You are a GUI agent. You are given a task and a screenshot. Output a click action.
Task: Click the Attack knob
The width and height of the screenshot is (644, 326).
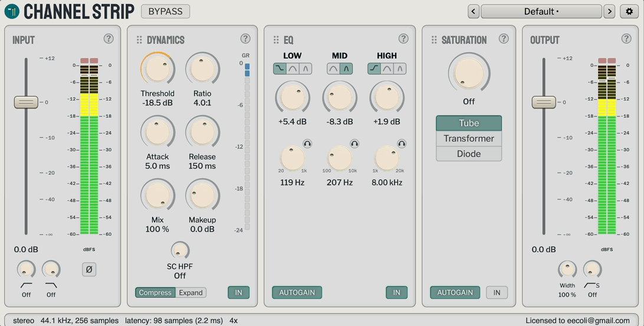(x=157, y=132)
